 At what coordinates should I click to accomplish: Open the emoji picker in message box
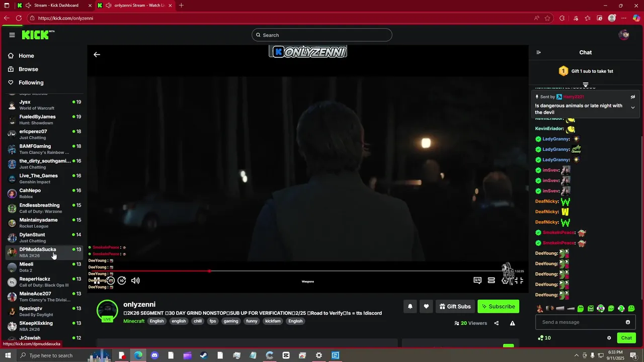pyautogui.click(x=628, y=322)
